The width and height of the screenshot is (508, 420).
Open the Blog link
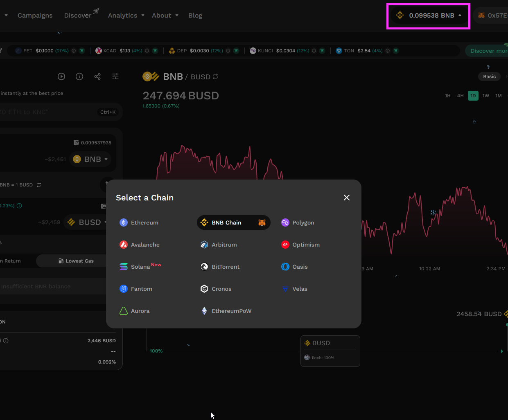[195, 16]
